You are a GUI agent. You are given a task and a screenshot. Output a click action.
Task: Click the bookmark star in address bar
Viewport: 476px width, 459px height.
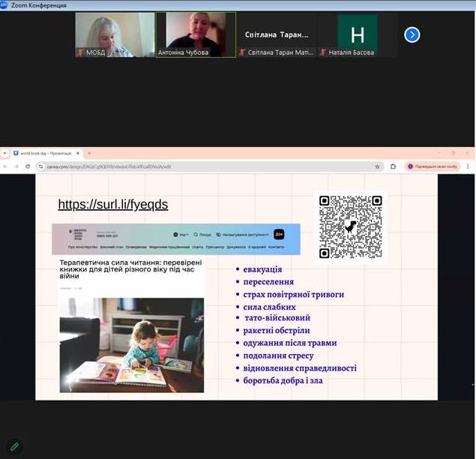(x=377, y=166)
